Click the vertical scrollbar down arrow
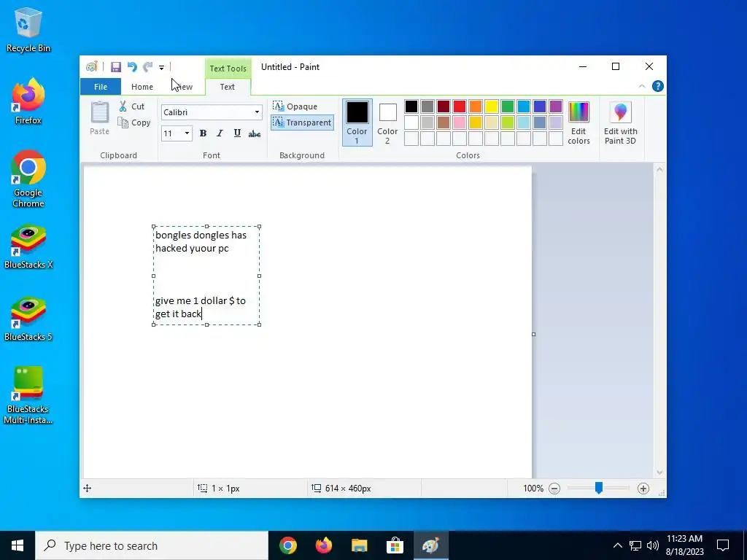The height and width of the screenshot is (560, 747). pos(659,472)
